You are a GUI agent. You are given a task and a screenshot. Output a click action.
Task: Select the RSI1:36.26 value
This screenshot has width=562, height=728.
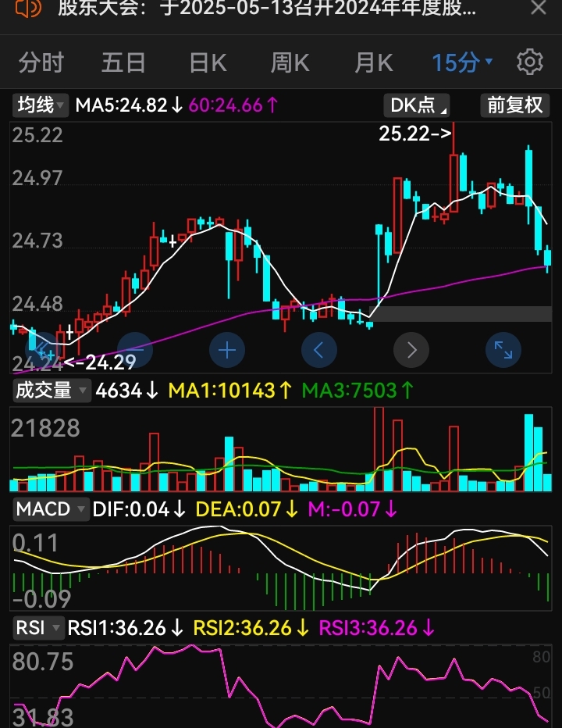coord(126,628)
